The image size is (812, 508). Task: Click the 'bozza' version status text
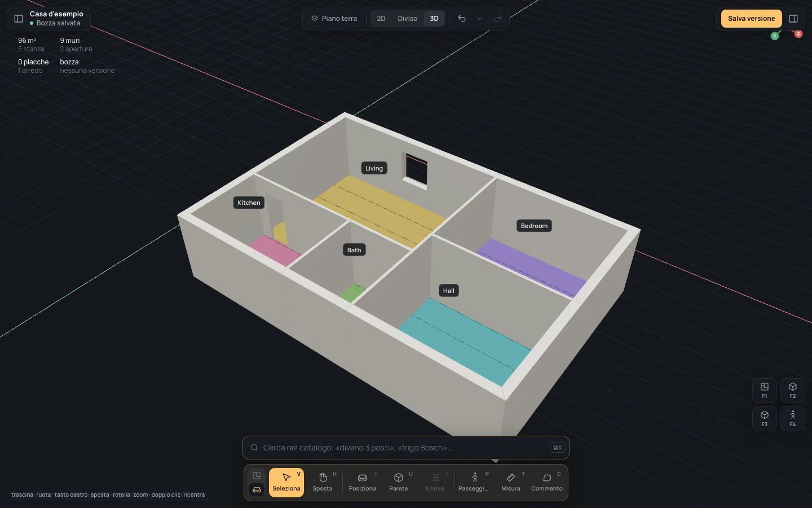[69, 62]
